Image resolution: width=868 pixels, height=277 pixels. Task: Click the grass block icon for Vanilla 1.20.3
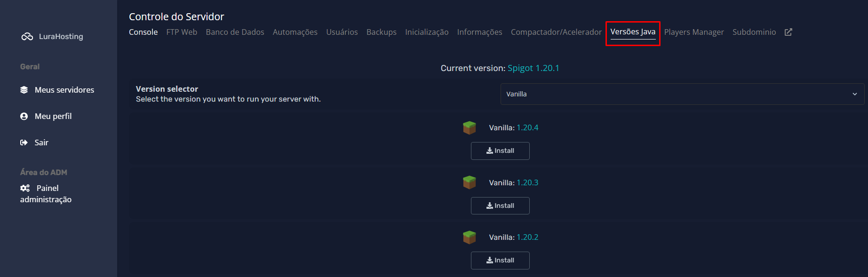click(x=469, y=182)
